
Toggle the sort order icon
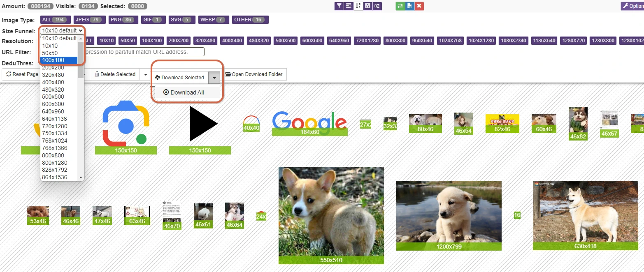click(x=358, y=6)
